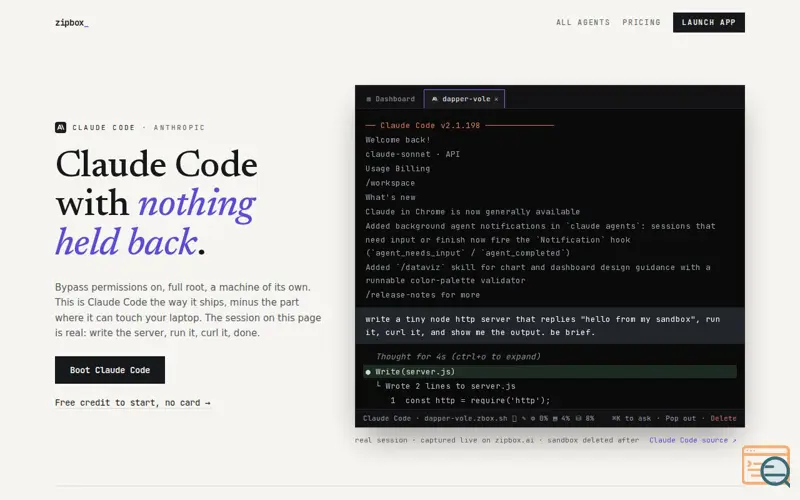The height and width of the screenshot is (500, 800).
Task: Expand the Thought for 4s line
Action: point(458,357)
